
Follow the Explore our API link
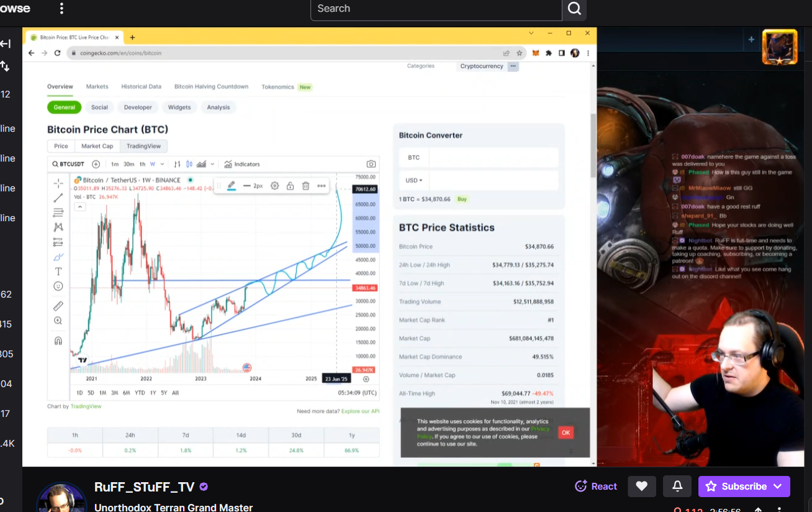[x=360, y=411]
